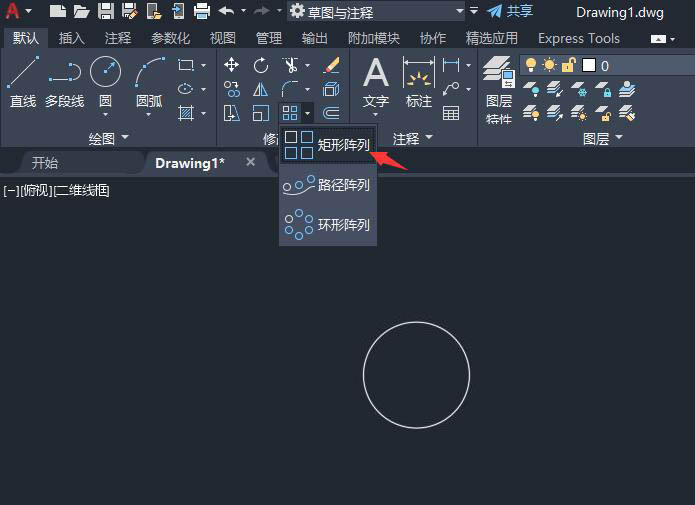Open the application menu A arrow

pos(29,11)
